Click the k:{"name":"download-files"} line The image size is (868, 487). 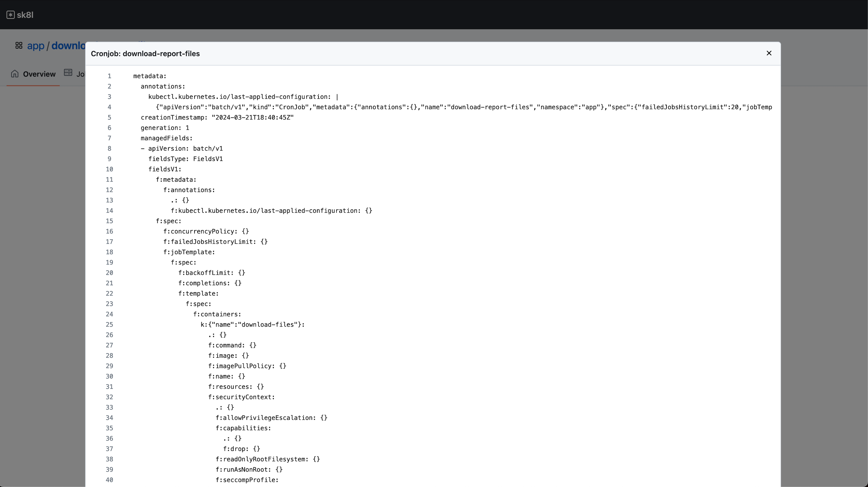252,325
